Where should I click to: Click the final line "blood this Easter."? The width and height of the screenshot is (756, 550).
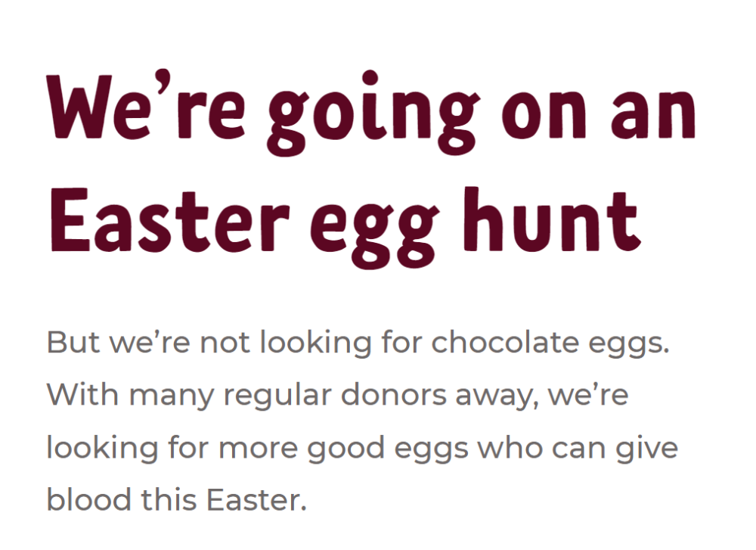point(176,499)
